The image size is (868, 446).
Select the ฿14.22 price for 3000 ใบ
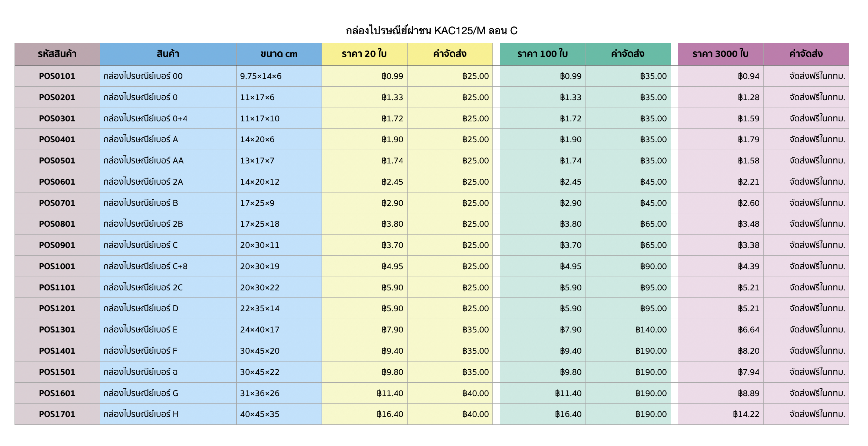(x=746, y=414)
